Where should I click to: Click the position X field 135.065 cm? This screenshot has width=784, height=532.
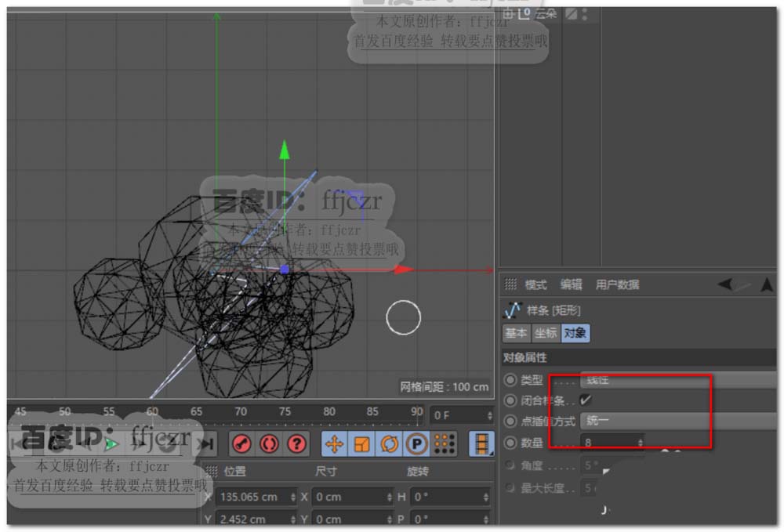point(257,497)
